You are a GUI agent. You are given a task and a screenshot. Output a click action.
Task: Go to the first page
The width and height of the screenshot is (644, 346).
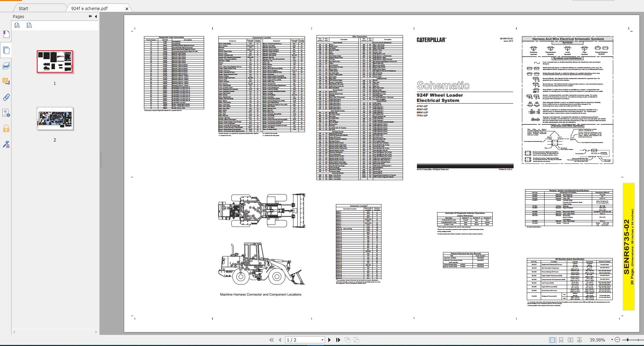click(272, 340)
